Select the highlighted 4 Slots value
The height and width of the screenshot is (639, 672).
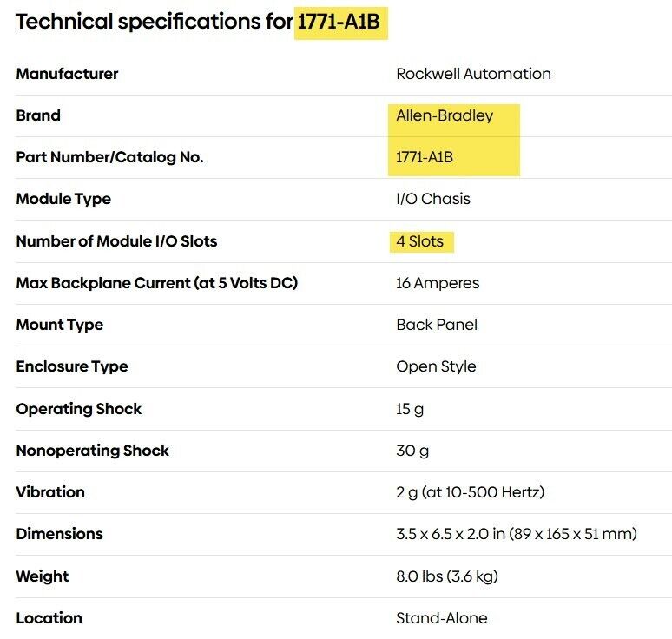pyautogui.click(x=419, y=241)
